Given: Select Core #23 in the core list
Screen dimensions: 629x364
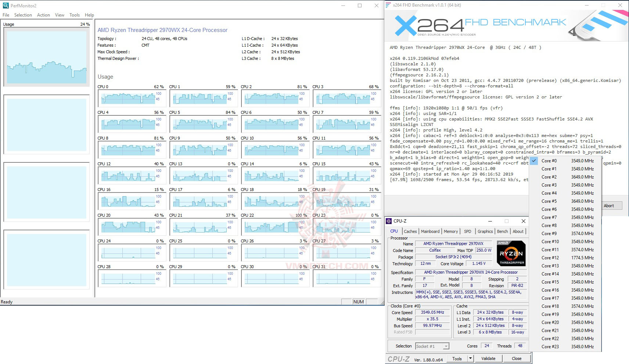Looking at the screenshot, I should (565, 347).
